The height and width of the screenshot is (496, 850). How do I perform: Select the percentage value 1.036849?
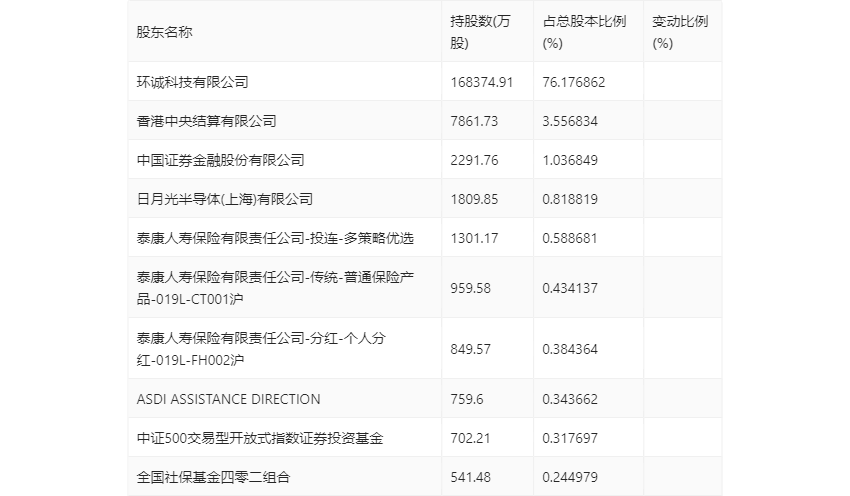pos(570,160)
